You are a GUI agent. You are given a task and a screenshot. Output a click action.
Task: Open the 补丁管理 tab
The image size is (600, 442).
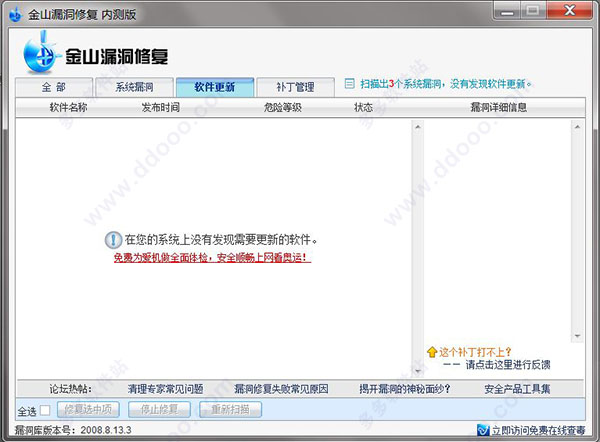tap(295, 87)
